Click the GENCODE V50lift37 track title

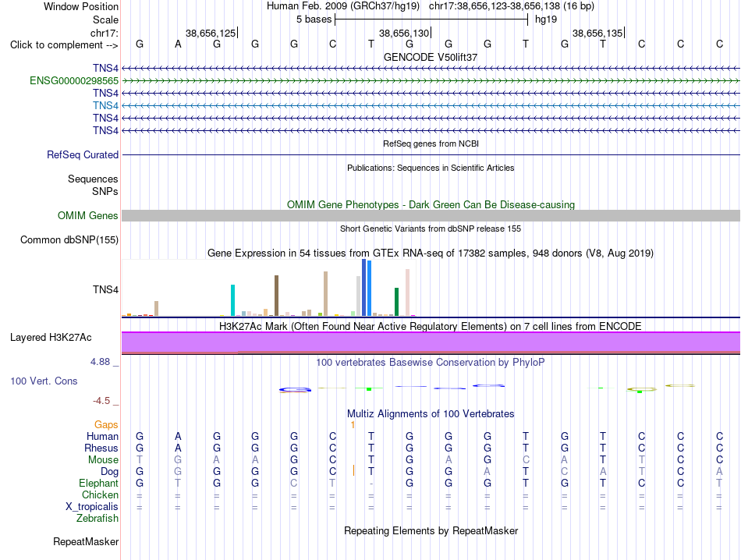click(431, 57)
